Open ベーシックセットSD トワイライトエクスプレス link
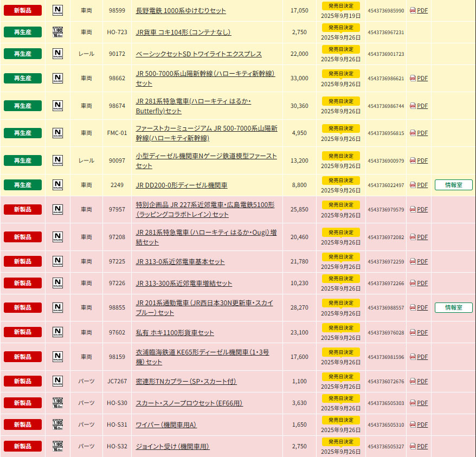The height and width of the screenshot is (457, 476). (x=198, y=54)
